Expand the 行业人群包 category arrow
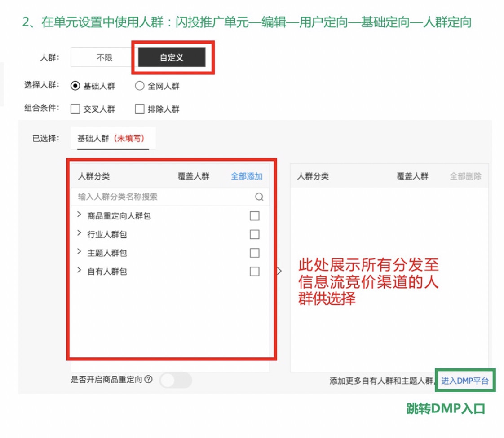Viewport: 504px width, 438px height. 80,233
